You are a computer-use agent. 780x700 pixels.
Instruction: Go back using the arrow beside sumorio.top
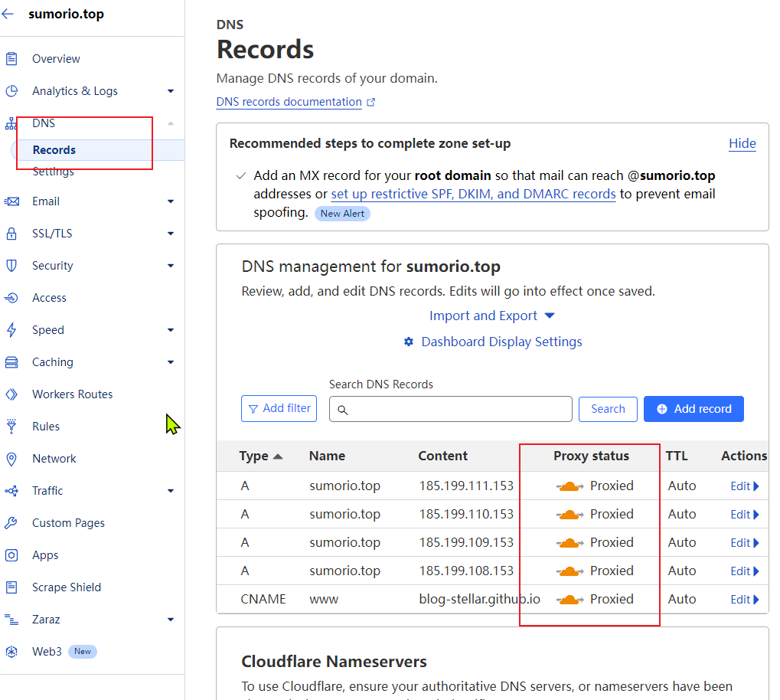point(8,14)
